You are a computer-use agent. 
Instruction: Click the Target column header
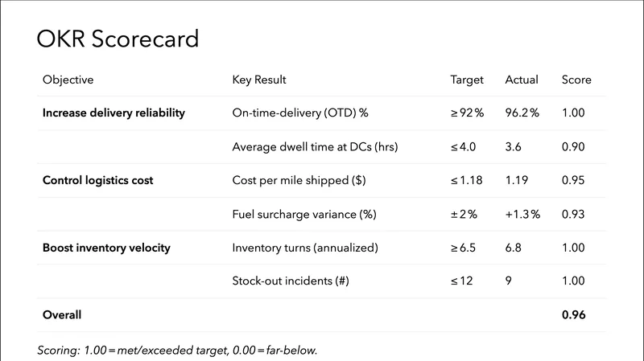pyautogui.click(x=467, y=80)
